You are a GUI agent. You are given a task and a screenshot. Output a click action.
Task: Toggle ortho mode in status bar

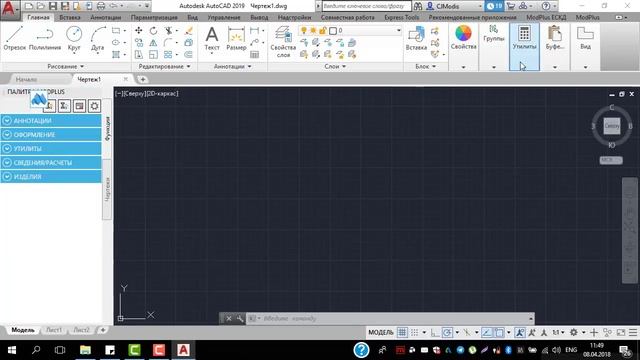click(435, 332)
